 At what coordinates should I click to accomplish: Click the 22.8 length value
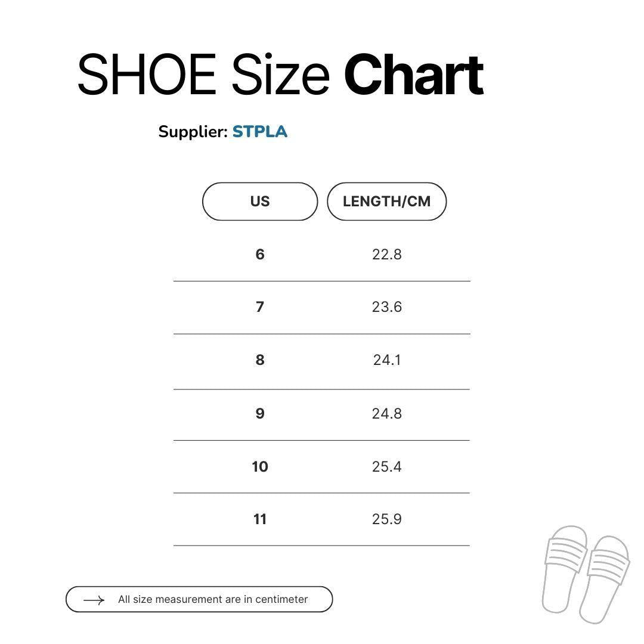[x=387, y=255]
